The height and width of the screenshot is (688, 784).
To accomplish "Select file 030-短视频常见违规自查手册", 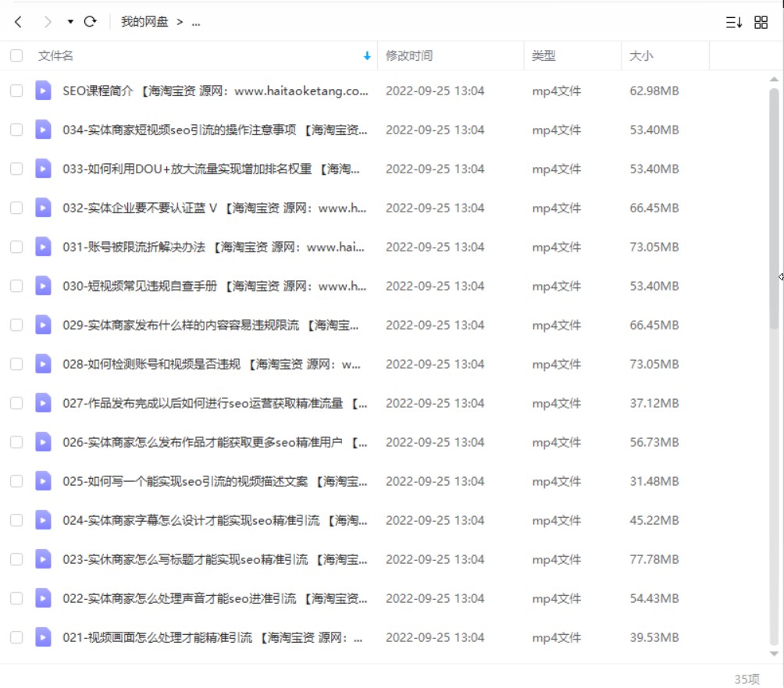I will 215,286.
